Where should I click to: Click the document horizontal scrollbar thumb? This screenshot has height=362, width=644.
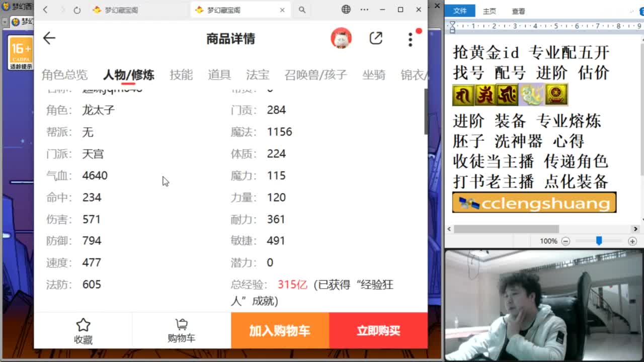tap(506, 229)
